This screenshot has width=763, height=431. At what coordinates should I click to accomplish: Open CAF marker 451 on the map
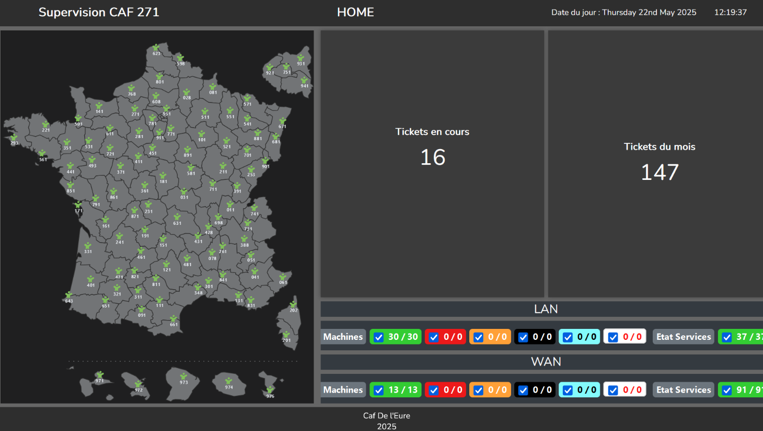pos(152,148)
